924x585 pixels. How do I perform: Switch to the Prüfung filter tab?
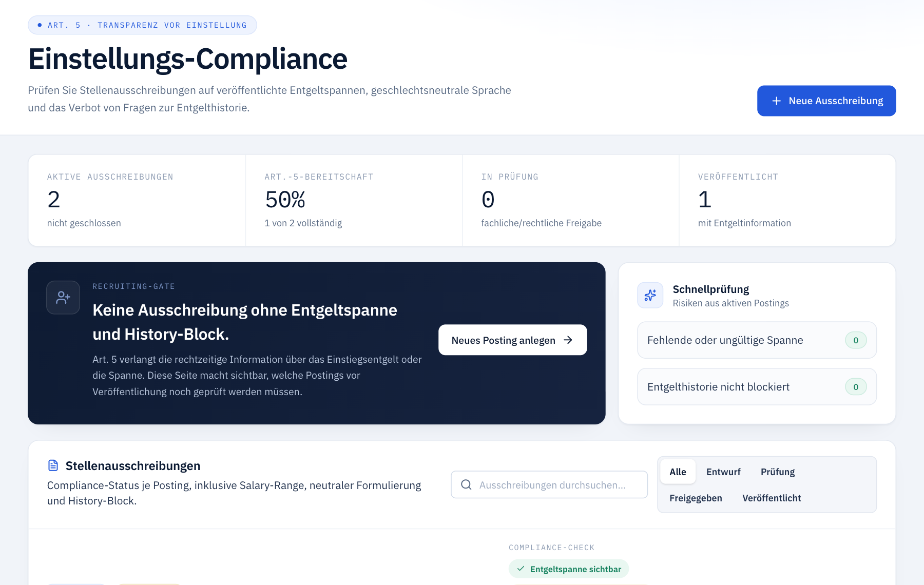pyautogui.click(x=778, y=472)
